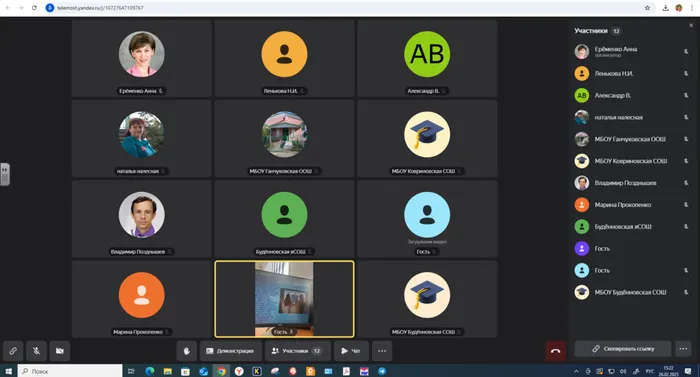This screenshot has width=700, height=377.
Task: Click the microphone icon for Ленькова Н.И. in list
Action: 686,74
